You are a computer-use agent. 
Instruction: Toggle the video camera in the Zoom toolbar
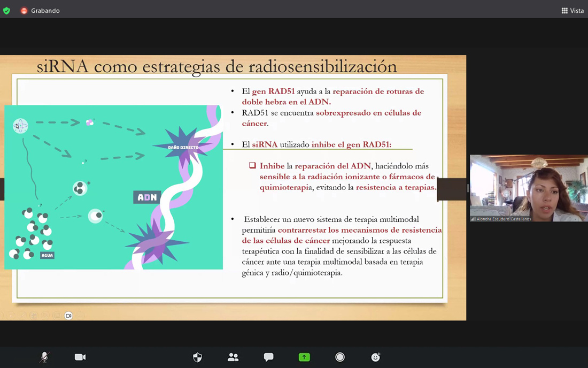[80, 357]
